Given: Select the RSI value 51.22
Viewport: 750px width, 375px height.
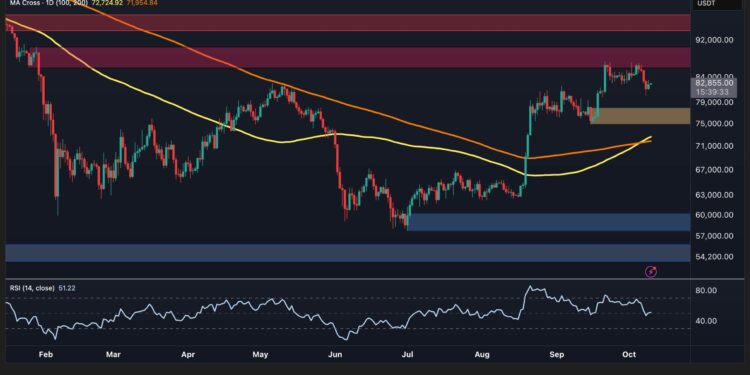Looking at the screenshot, I should click(66, 288).
